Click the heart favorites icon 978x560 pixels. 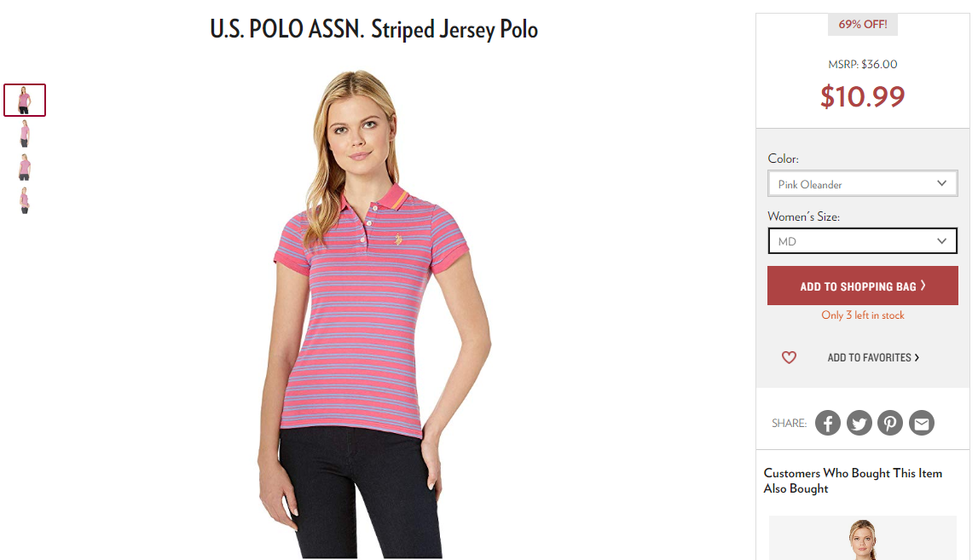(789, 357)
